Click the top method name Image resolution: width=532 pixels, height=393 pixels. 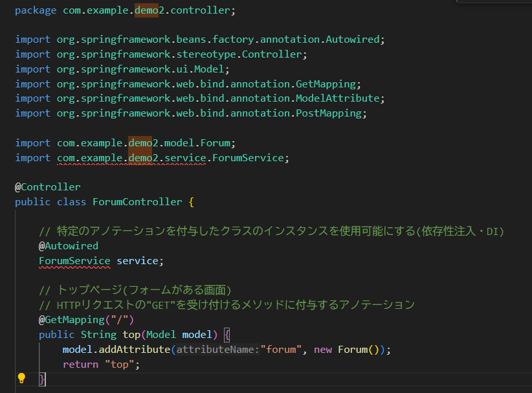click(131, 335)
